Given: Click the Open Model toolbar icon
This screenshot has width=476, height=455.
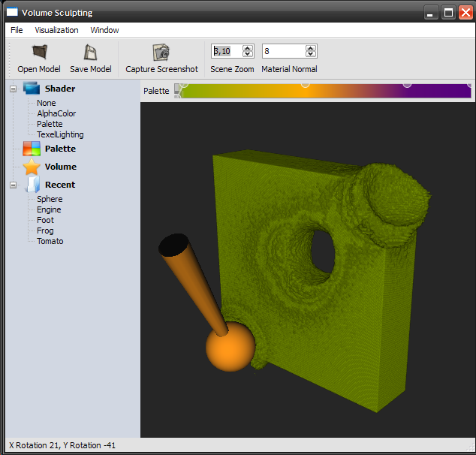Looking at the screenshot, I should click(39, 53).
